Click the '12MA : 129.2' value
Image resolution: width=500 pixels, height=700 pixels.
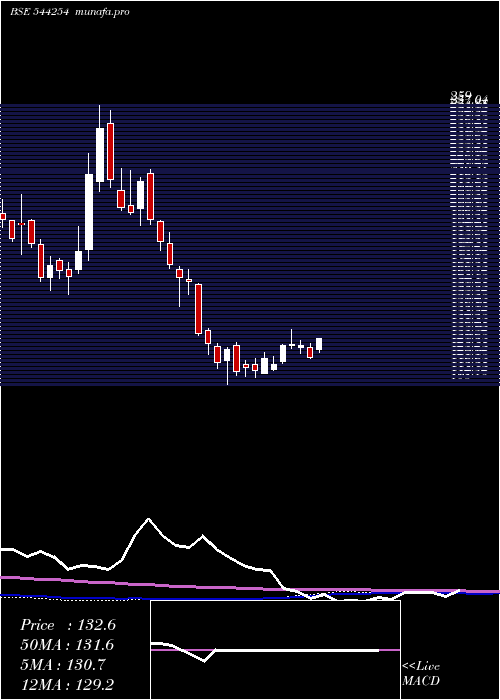(69, 684)
